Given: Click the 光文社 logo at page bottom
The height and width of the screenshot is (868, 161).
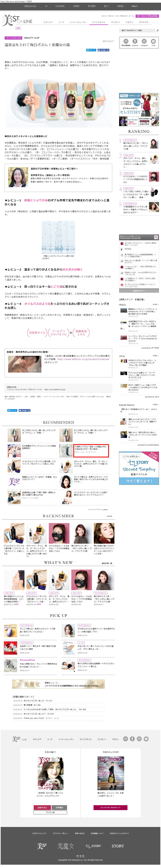Looking at the screenshot, I should 80,856.
